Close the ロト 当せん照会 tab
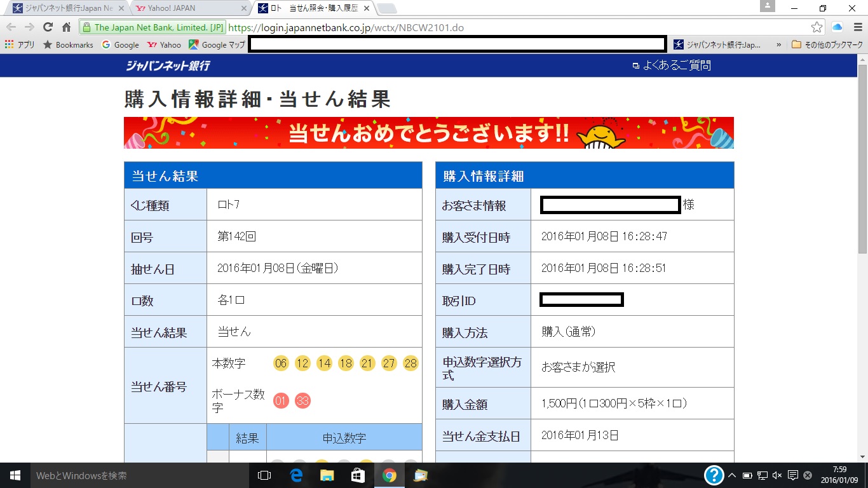Image resolution: width=868 pixels, height=488 pixels. (x=367, y=8)
